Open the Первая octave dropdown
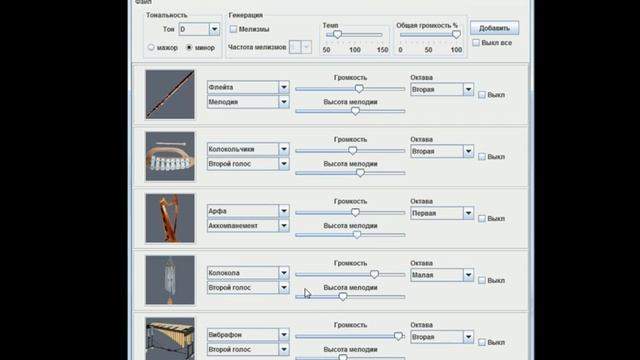This screenshot has height=360, width=640. (442, 213)
